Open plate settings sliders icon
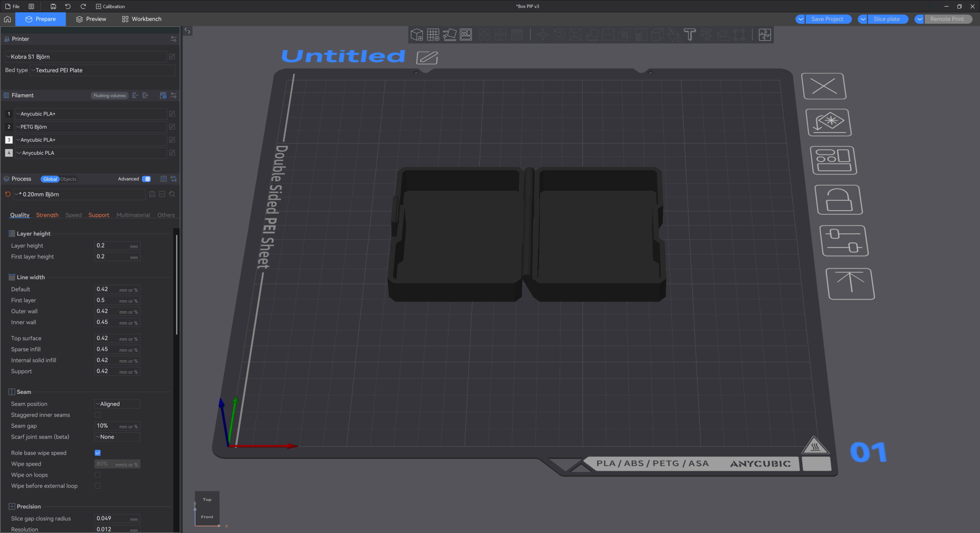The width and height of the screenshot is (980, 533). [x=844, y=241]
